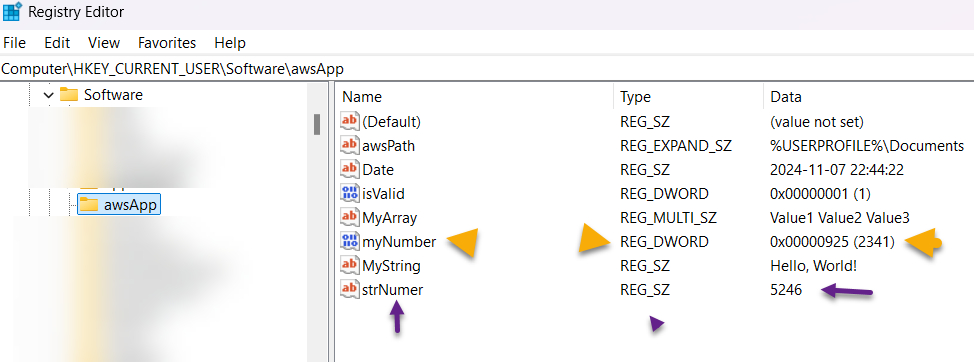Click REG_SZ type in strNumer row
Image resolution: width=974 pixels, height=362 pixels.
[645, 289]
